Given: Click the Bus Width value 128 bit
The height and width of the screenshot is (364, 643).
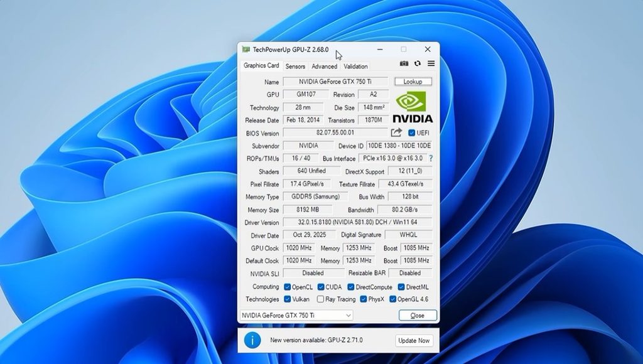Looking at the screenshot, I should click(x=410, y=197).
